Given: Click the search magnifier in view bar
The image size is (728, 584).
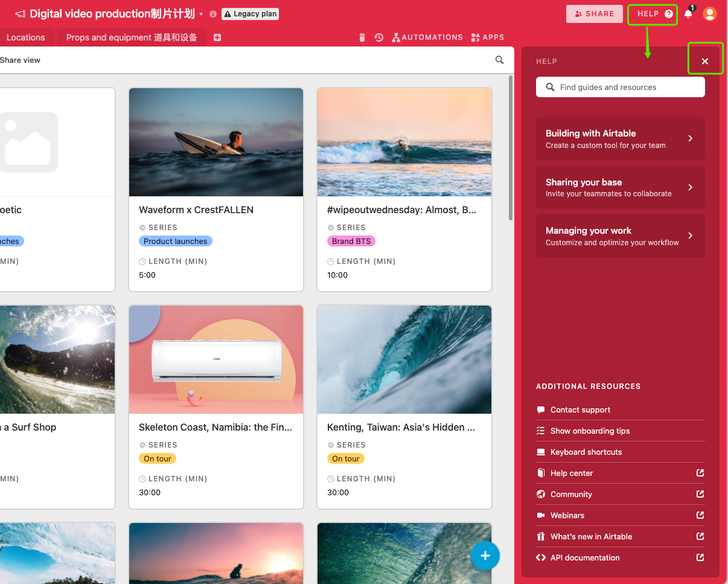Looking at the screenshot, I should click(499, 60).
